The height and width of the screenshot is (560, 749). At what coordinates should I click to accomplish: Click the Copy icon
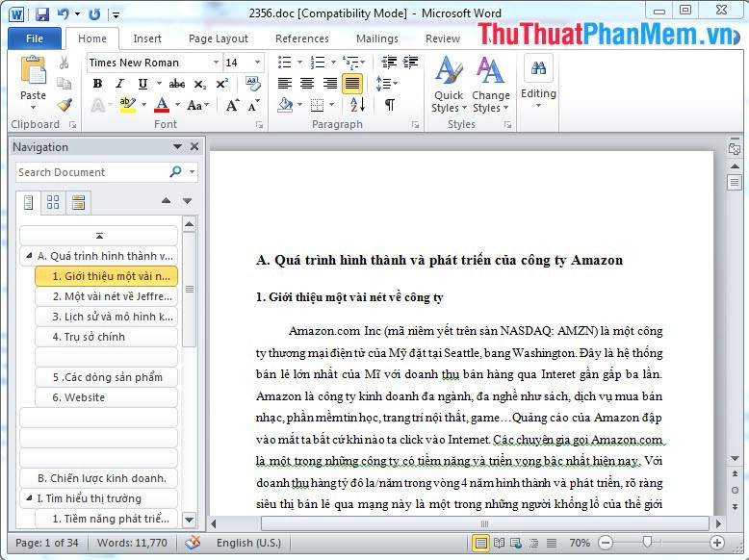[64, 84]
